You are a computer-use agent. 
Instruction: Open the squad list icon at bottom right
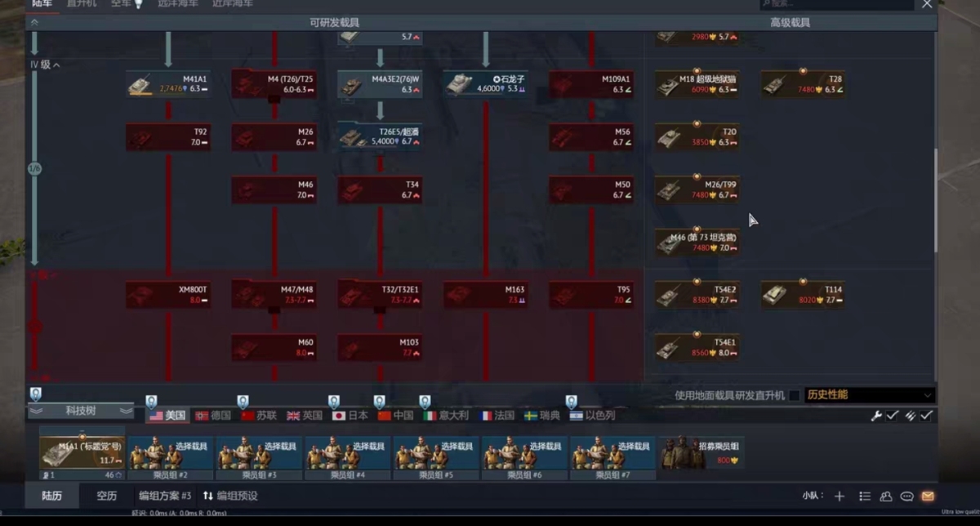[865, 496]
